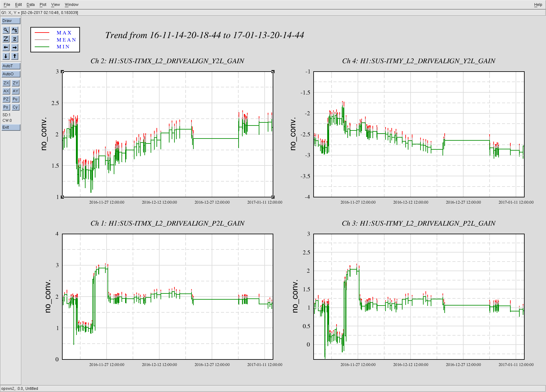Viewport: 546px width, 392px height.
Task: Click the 'As' autoscale icon
Action: pyautogui.click(x=15, y=30)
